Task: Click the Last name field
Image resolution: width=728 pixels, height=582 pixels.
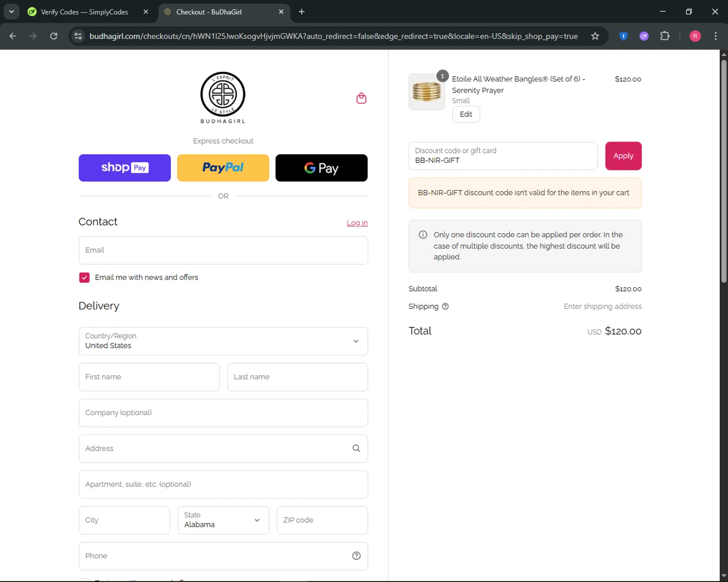Action: pos(298,377)
